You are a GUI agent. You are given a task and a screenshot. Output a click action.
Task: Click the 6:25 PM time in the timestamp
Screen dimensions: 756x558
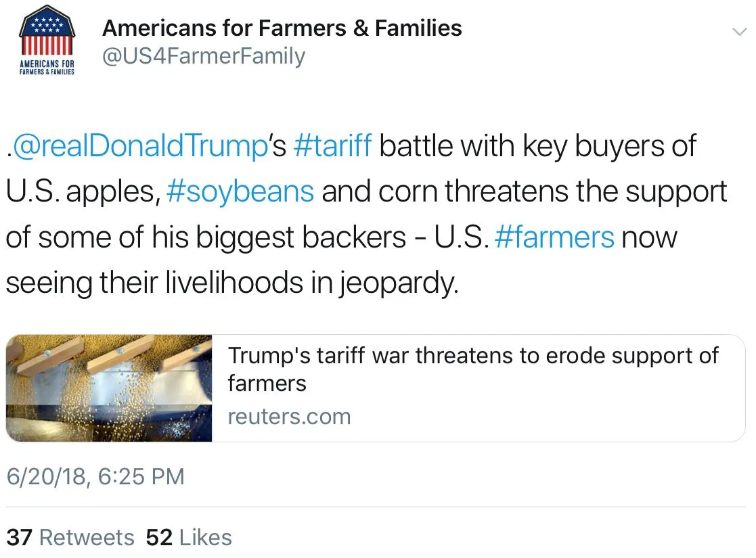[x=141, y=476]
